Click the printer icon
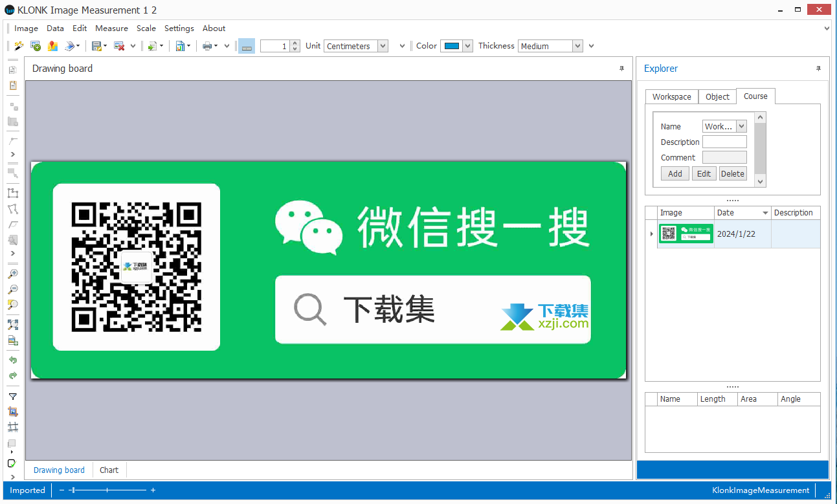Screen dimensions: 837x504 (207, 46)
